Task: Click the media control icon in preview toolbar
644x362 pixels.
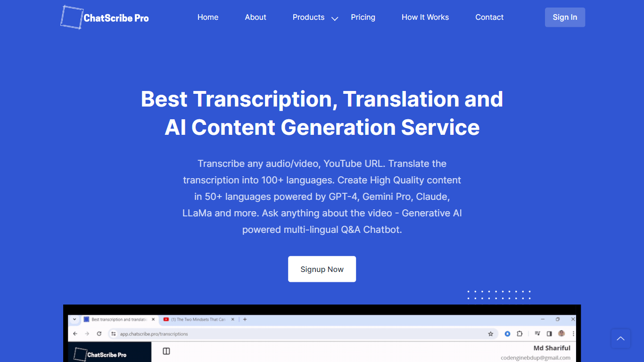Action: (x=537, y=334)
